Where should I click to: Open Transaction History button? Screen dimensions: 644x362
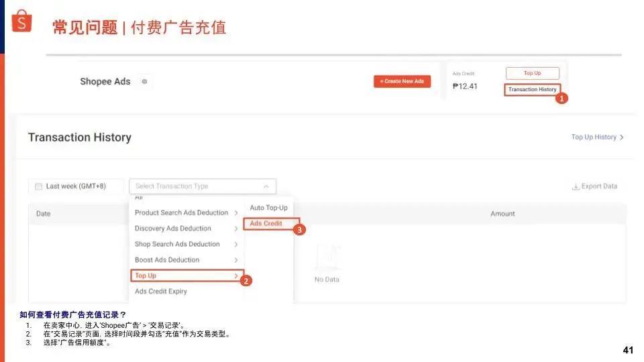[x=532, y=89]
